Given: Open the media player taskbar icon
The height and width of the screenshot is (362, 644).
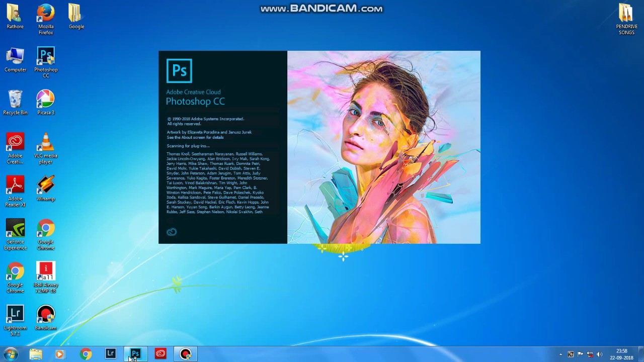Looking at the screenshot, I should [60, 354].
